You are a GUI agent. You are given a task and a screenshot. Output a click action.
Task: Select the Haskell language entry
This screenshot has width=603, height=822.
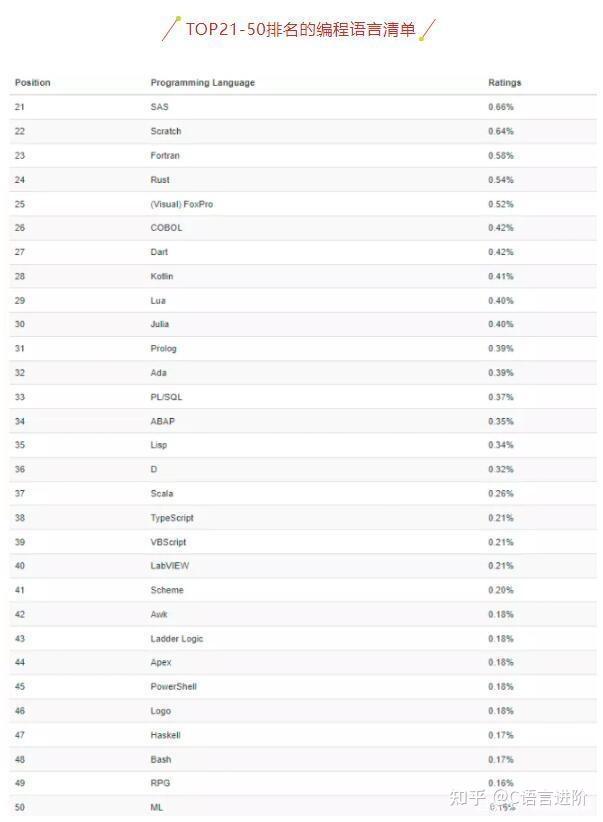166,735
